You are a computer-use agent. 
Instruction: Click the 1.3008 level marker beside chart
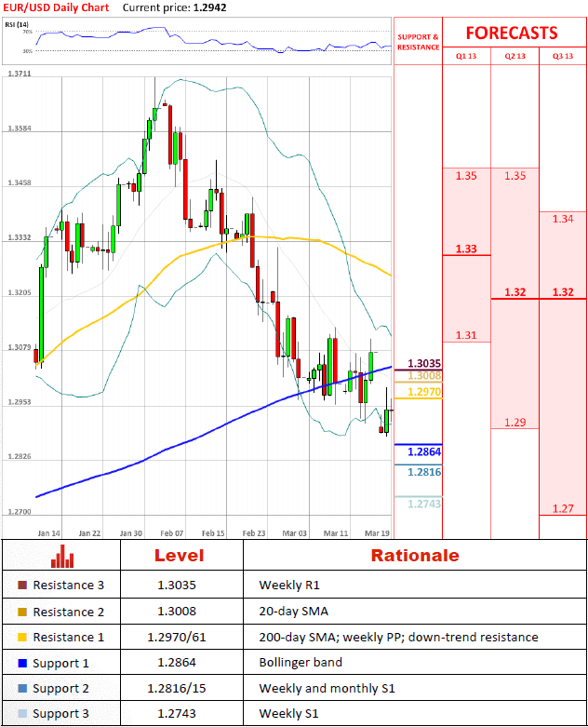(424, 375)
